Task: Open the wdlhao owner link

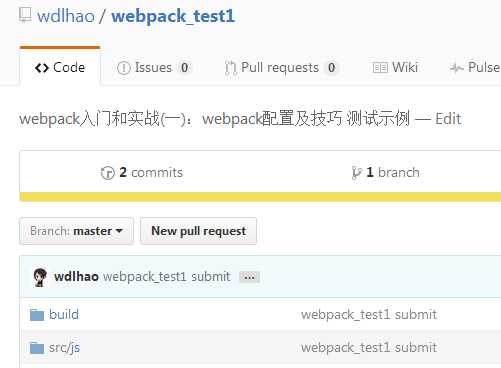Action: pos(66,16)
